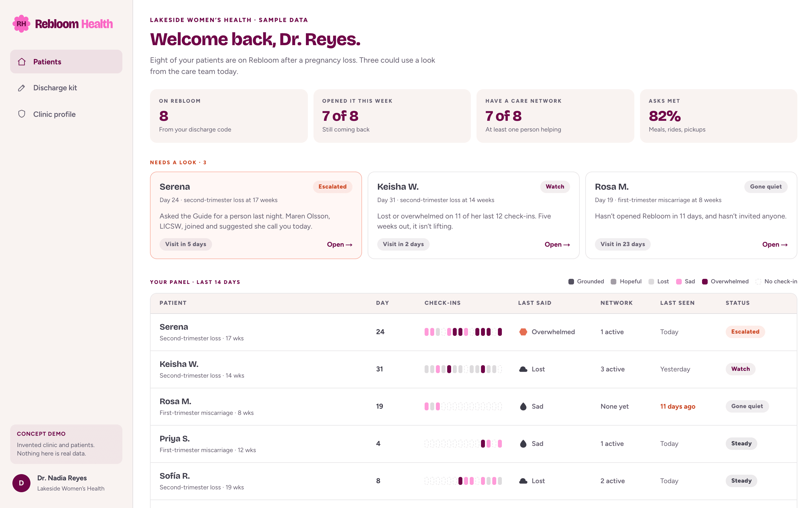The width and height of the screenshot is (812, 508).
Task: Click the Gone quiet status in table
Action: tap(747, 406)
